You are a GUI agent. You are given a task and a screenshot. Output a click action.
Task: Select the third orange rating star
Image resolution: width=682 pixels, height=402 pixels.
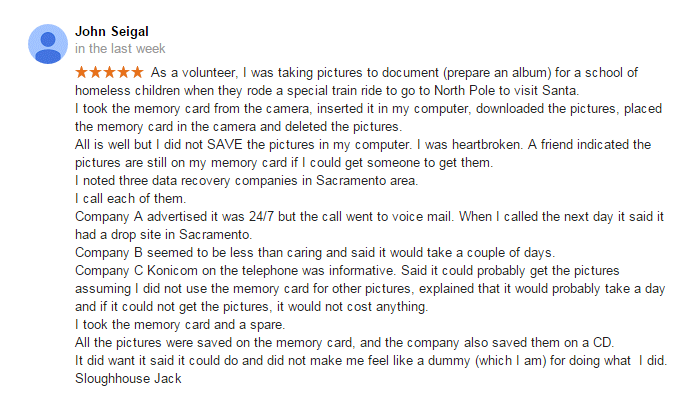point(109,72)
